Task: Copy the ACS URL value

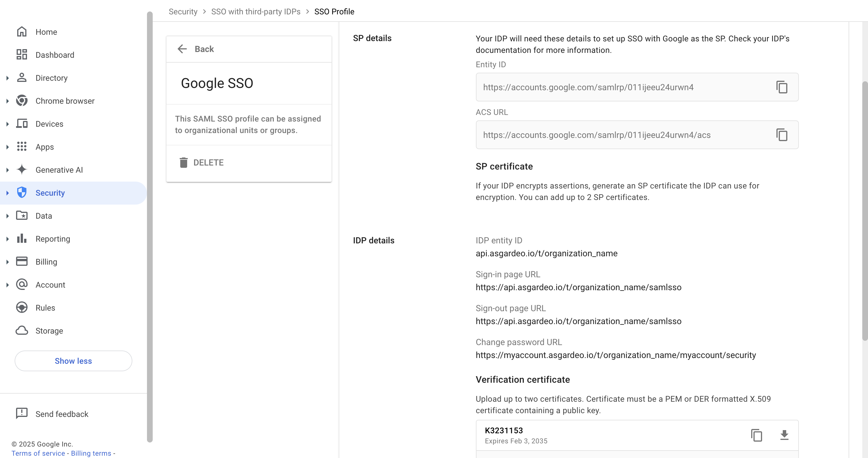Action: [x=782, y=135]
